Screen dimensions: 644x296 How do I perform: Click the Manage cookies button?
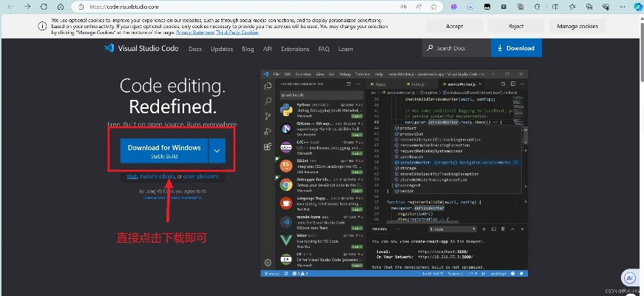[x=577, y=26]
